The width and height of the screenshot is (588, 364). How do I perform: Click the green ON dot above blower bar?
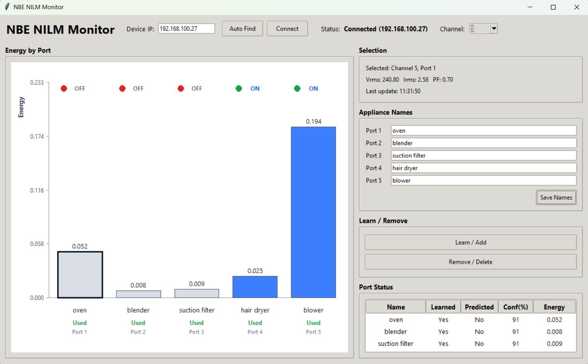click(297, 88)
